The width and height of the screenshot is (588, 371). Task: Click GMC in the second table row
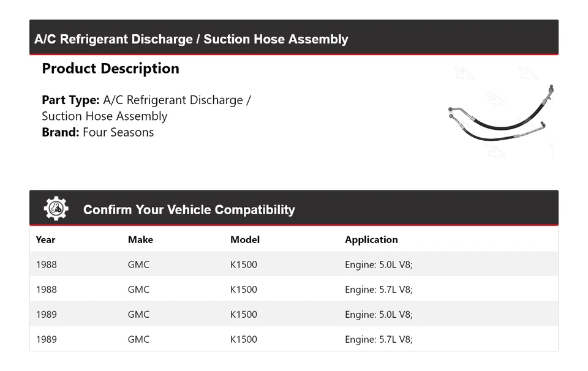click(x=138, y=290)
